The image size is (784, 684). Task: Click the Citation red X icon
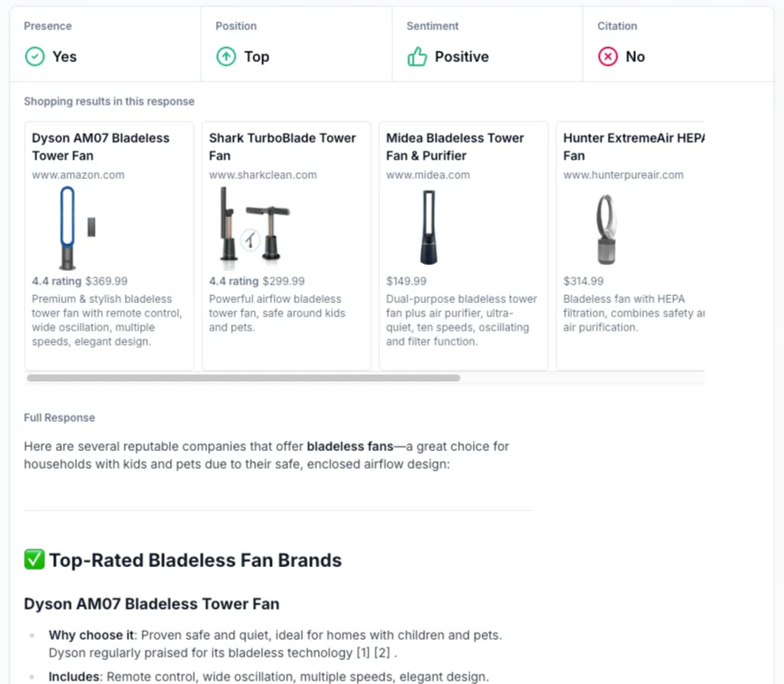click(x=608, y=57)
